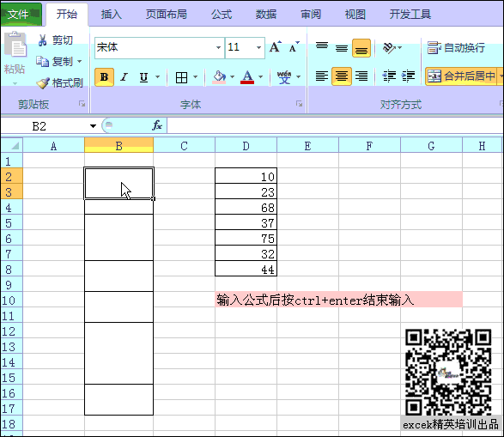This screenshot has height=437, width=504.
Task: Expand the Copy dropdown arrow
Action: click(x=79, y=61)
